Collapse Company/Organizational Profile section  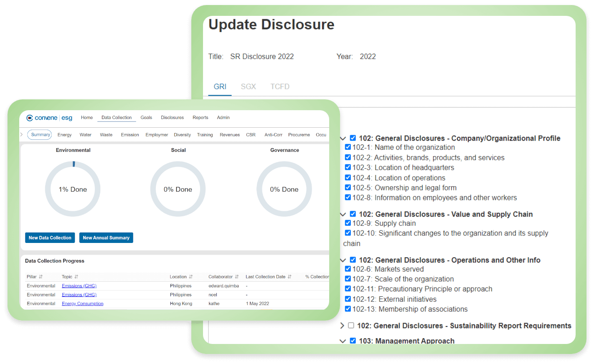click(x=343, y=139)
